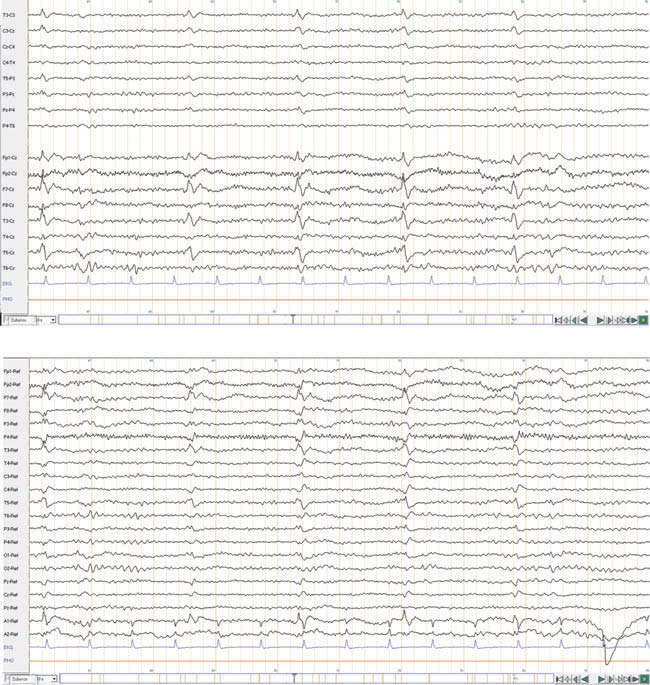Open montage dropdown in upper panel toolbar
650x685 pixels.
(x=19, y=320)
